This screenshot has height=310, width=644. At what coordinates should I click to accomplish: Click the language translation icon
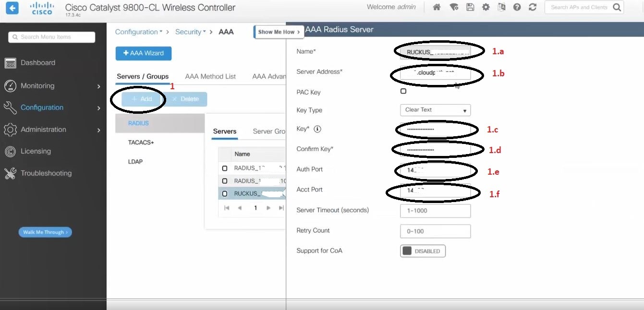(501, 7)
